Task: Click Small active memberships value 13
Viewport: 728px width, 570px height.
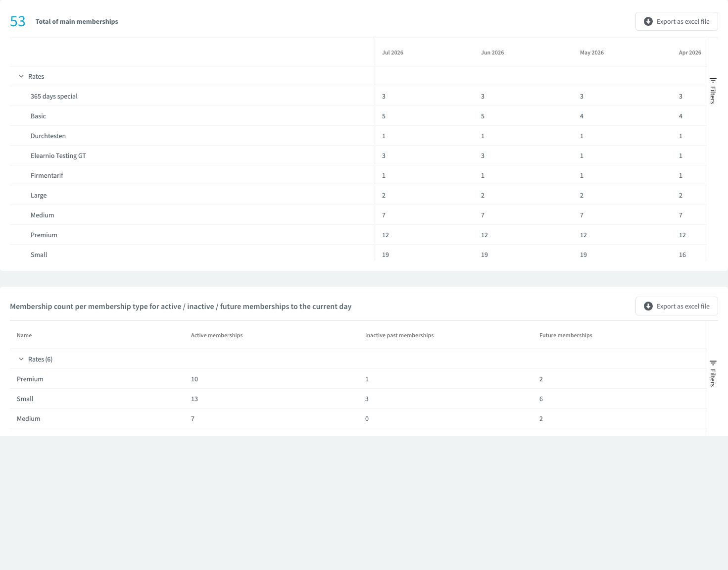Action: pyautogui.click(x=194, y=399)
